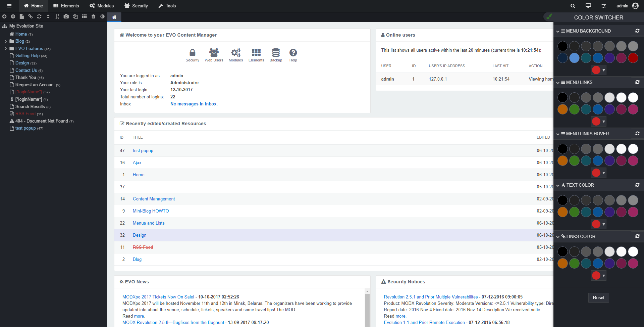Pick the purple swatch under MENU LINKS

609,109
